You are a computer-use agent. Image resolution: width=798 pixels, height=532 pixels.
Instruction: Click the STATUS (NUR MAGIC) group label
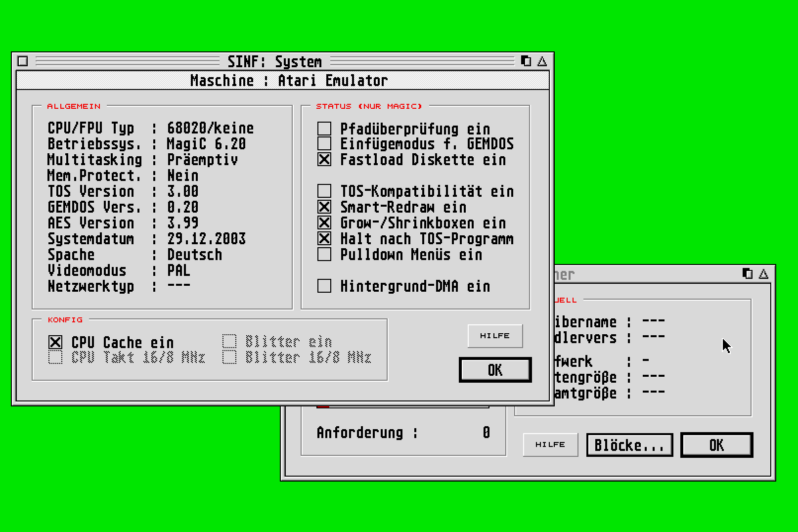point(369,106)
